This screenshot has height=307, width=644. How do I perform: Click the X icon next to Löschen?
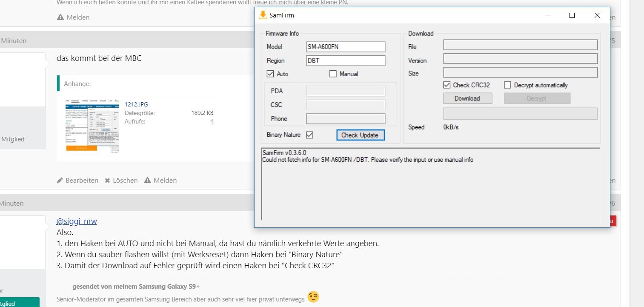[x=108, y=181]
